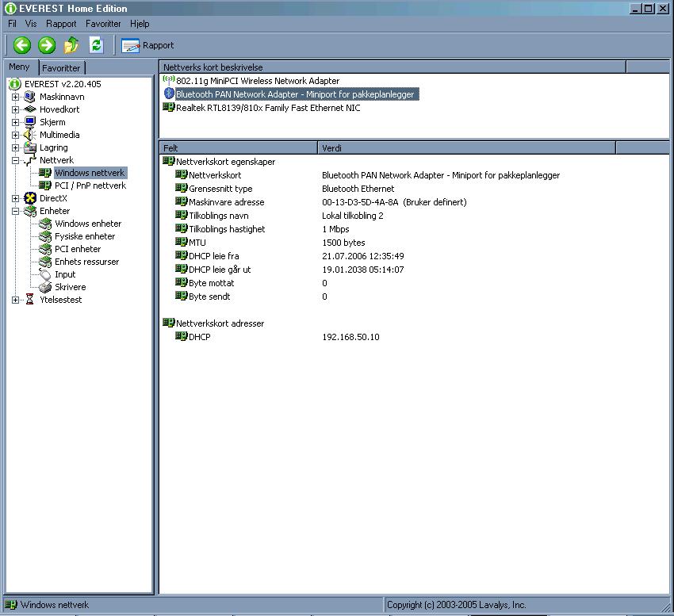Select PCI / PnP nettverk in the tree

pos(90,186)
